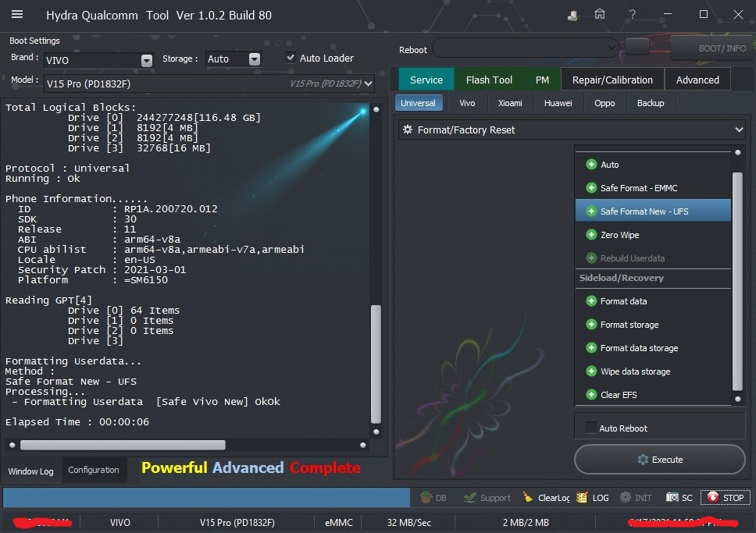This screenshot has height=533, width=756.
Task: Click the eMMC status bar entry
Action: coord(338,522)
